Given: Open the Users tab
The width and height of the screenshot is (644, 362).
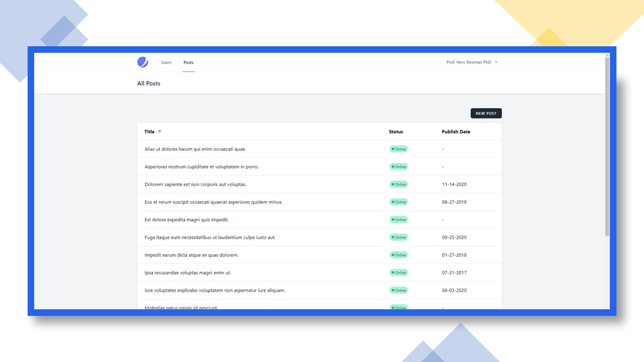Looking at the screenshot, I should click(x=166, y=62).
